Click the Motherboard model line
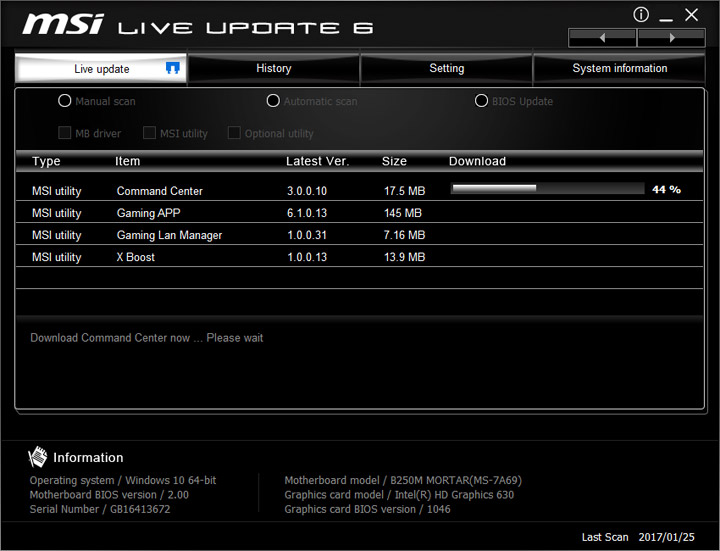The height and width of the screenshot is (551, 720). (403, 480)
